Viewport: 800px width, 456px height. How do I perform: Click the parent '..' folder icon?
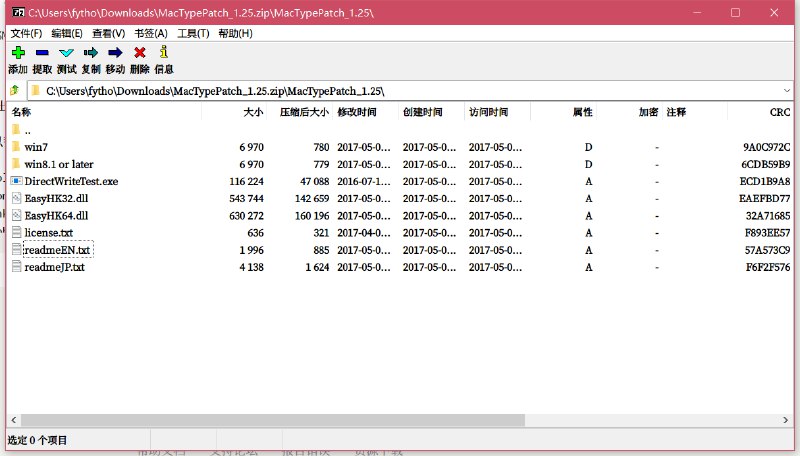[16, 130]
